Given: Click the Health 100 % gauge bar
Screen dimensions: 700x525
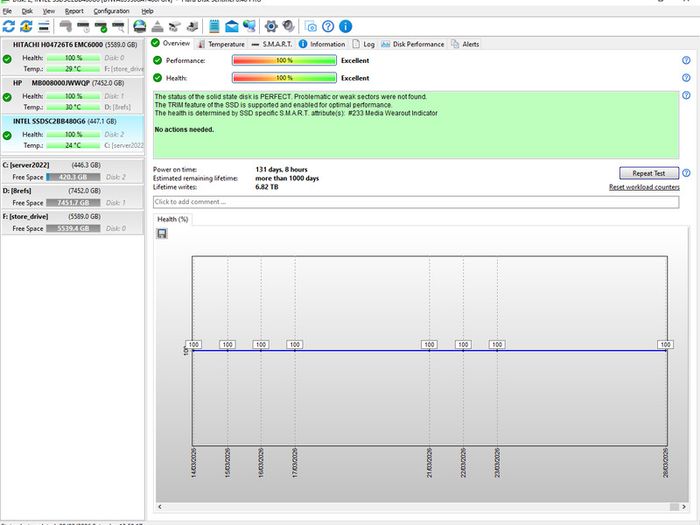Looking at the screenshot, I should tap(284, 78).
